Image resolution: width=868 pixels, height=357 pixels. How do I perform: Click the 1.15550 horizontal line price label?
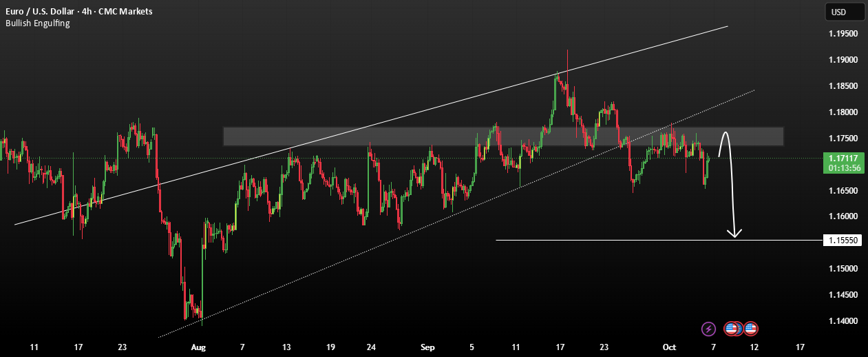pyautogui.click(x=845, y=240)
